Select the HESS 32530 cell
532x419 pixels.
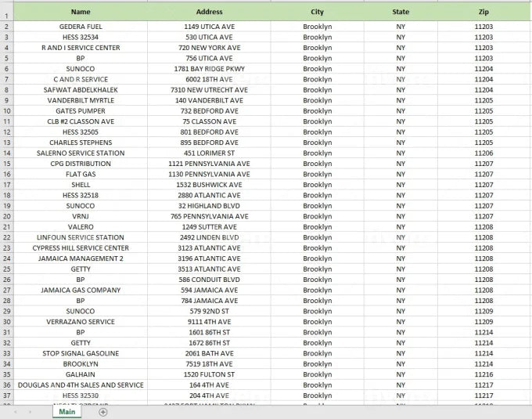click(x=81, y=395)
